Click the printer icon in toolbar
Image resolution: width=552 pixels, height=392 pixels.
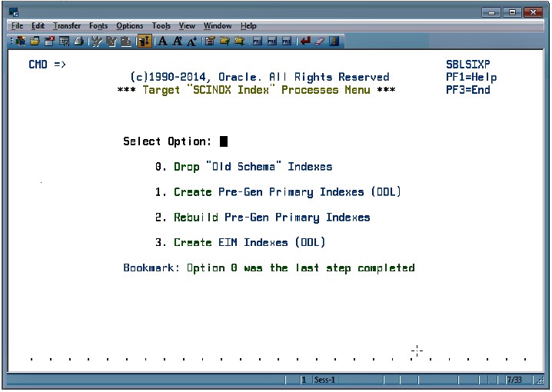pyautogui.click(x=79, y=42)
